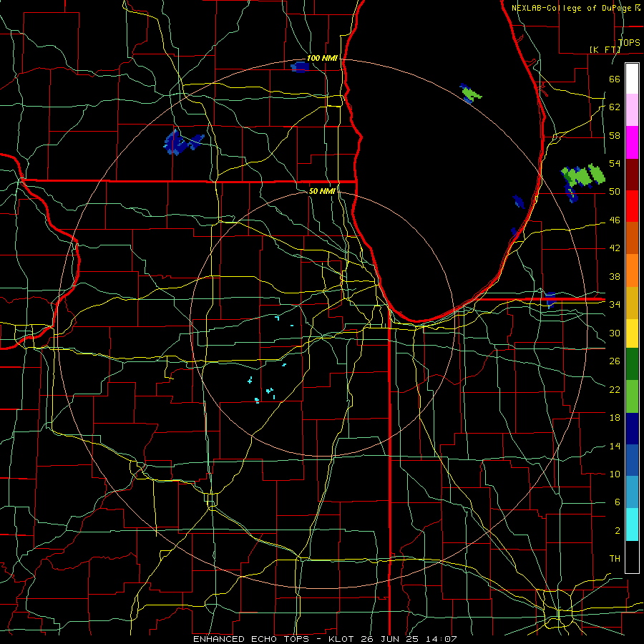Click the legend value 58
This screenshot has width=644, height=644.
pyautogui.click(x=615, y=135)
